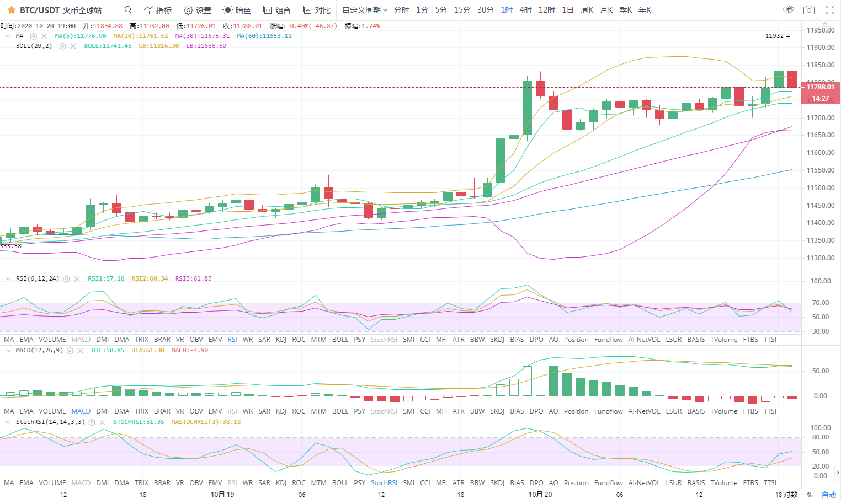Click the MA(5):11776.90 legend value
Image resolution: width=841 pixels, height=504 pixels.
click(81, 36)
